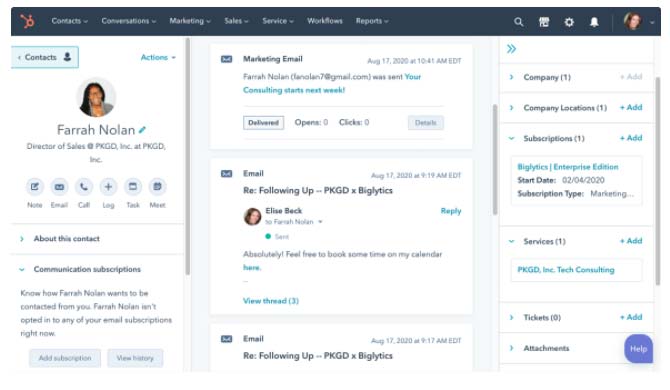The image size is (670, 390).
Task: Click the 'here' calendar link
Action: point(251,267)
